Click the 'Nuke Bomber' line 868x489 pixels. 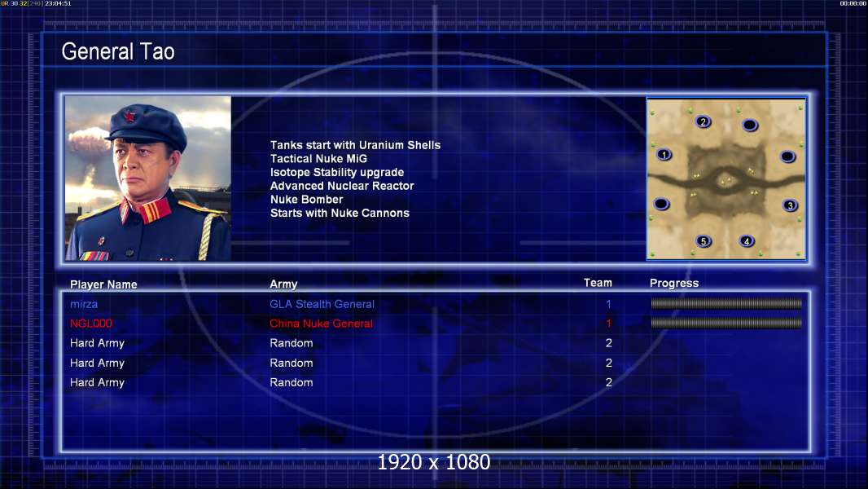pyautogui.click(x=307, y=200)
